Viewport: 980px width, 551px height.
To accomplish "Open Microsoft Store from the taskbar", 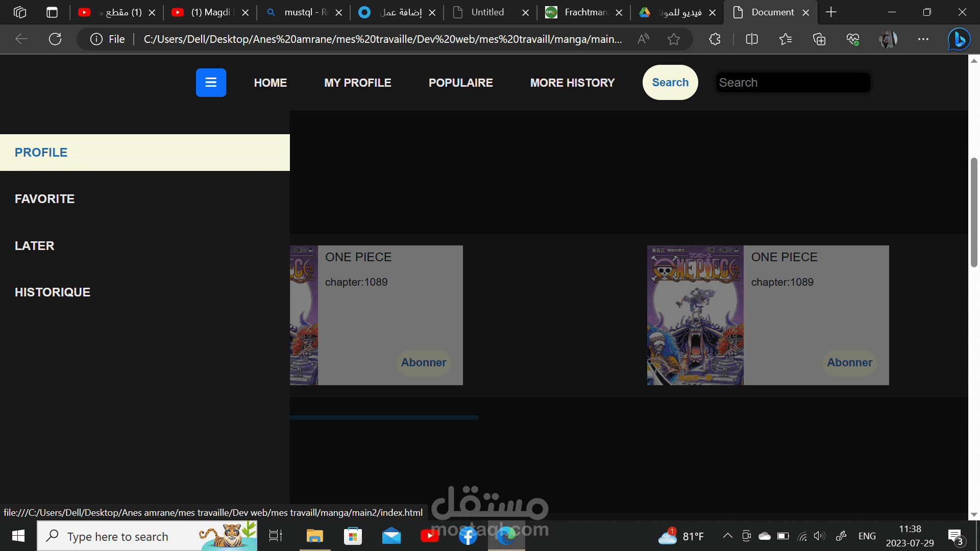I will click(353, 536).
